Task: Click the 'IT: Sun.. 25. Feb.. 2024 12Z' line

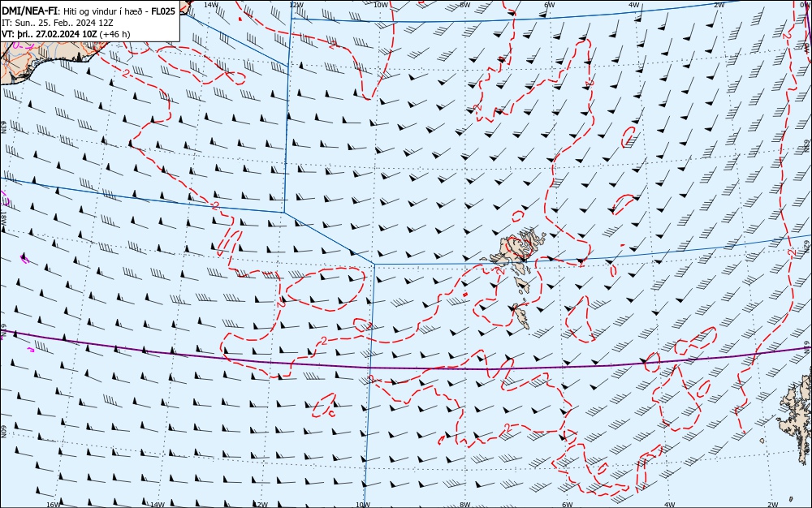Action: click(x=58, y=23)
